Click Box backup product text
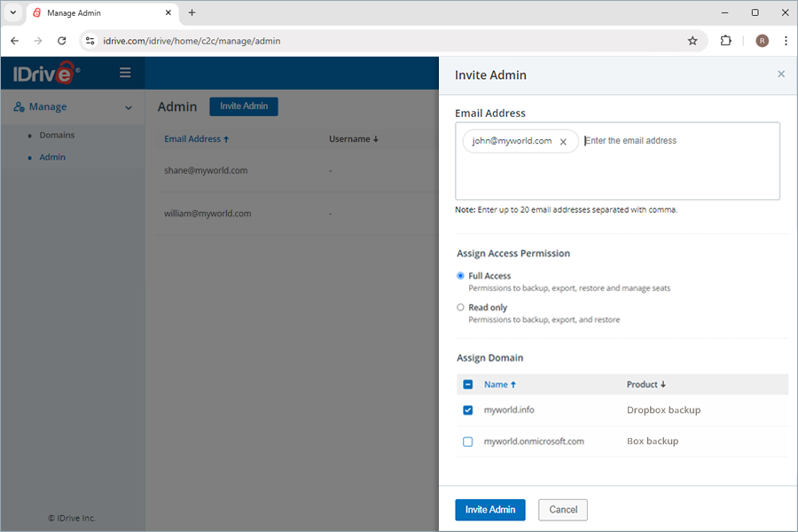This screenshot has height=532, width=798. tap(653, 441)
